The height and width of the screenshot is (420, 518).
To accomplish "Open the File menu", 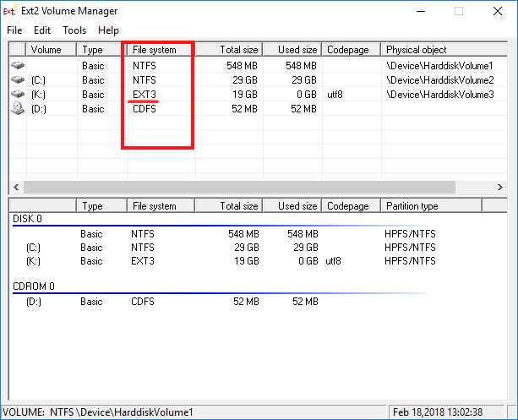I will (x=14, y=30).
